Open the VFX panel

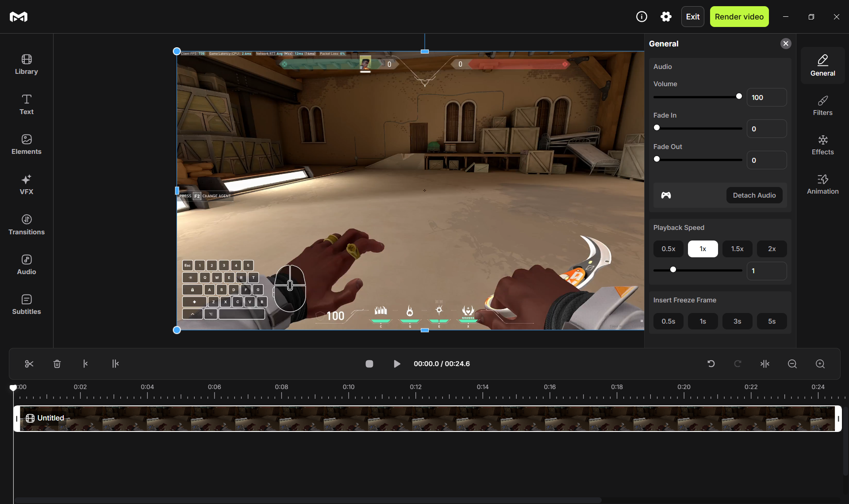pyautogui.click(x=27, y=185)
